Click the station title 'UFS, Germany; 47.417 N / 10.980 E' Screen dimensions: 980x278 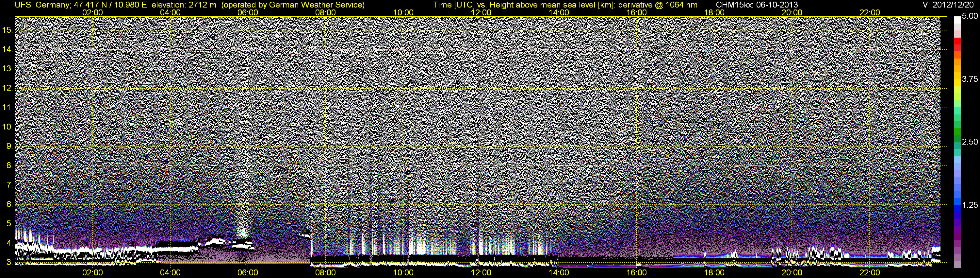coord(81,5)
